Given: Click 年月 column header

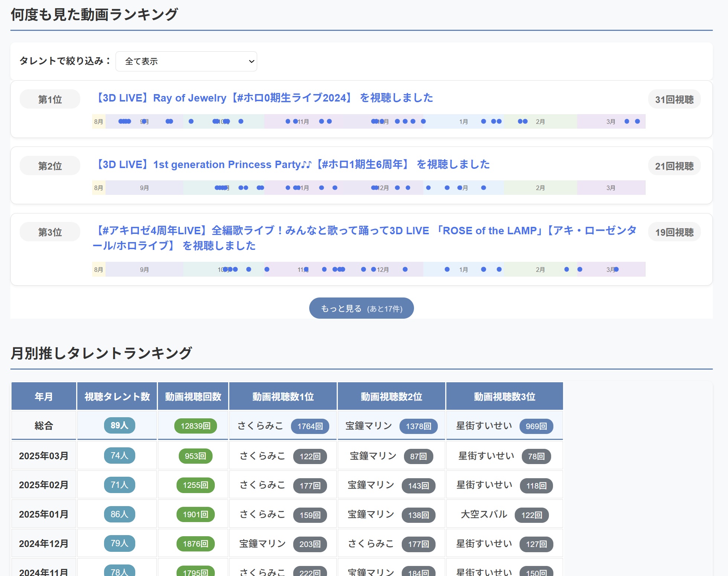Looking at the screenshot, I should coord(44,396).
